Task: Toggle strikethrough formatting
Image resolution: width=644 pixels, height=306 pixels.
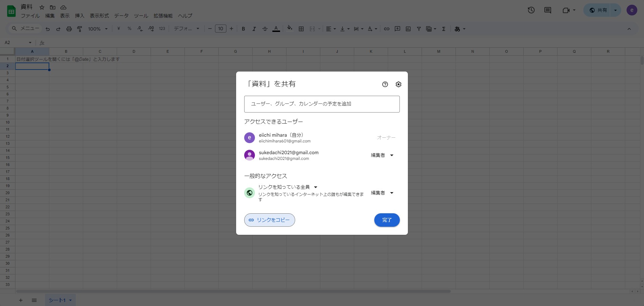Action: tap(265, 29)
